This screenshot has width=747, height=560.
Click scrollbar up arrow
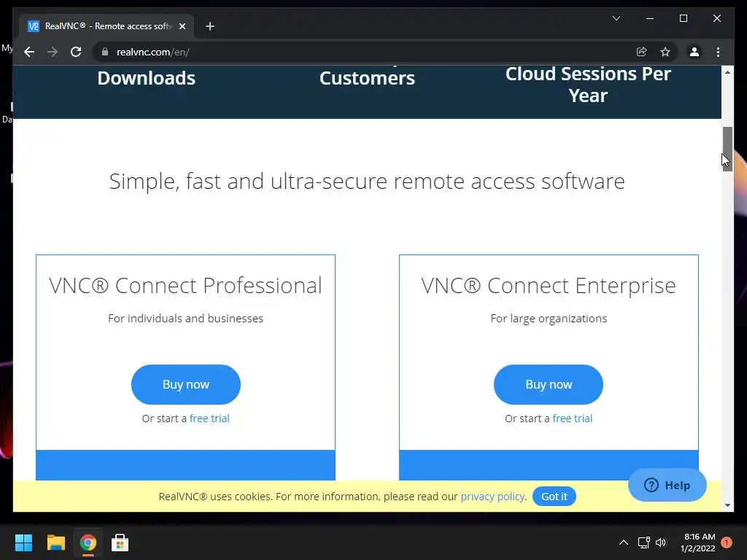[727, 72]
